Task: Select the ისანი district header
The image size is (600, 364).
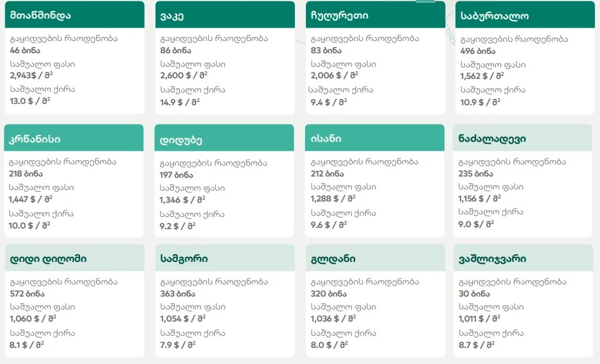Action: point(375,138)
